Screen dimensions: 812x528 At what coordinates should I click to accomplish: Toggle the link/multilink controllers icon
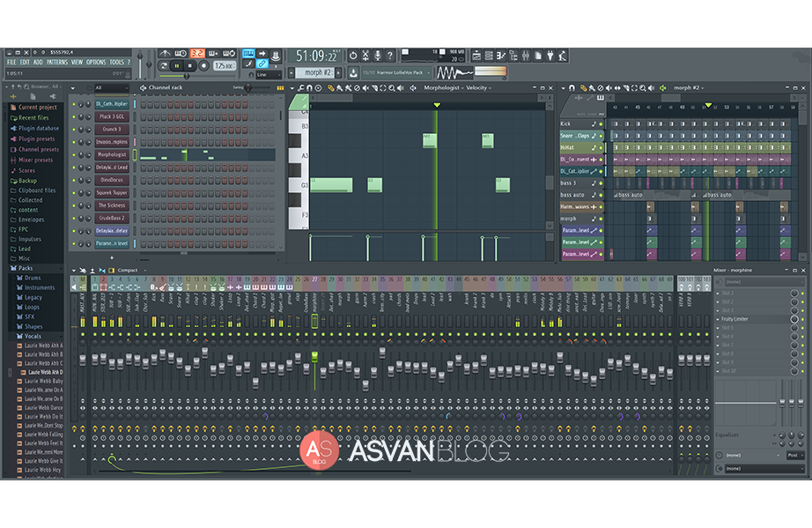point(262,64)
